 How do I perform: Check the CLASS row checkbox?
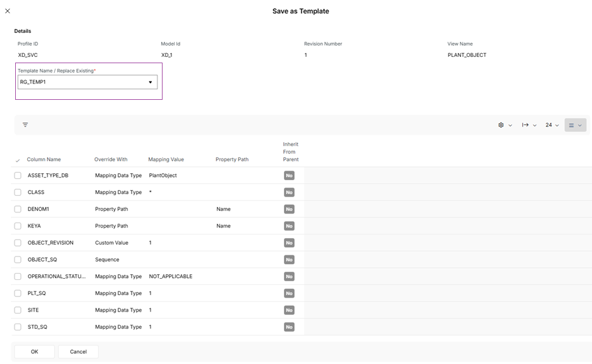click(x=18, y=192)
